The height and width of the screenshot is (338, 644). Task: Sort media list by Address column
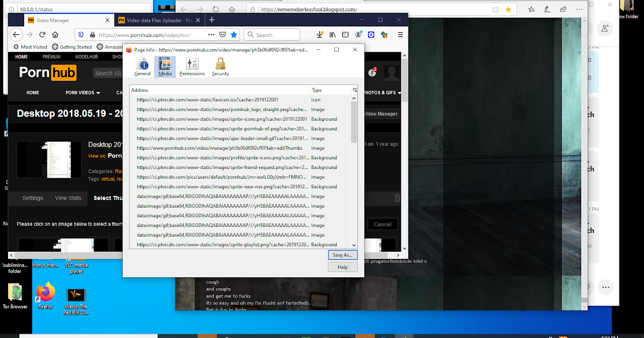tap(219, 90)
